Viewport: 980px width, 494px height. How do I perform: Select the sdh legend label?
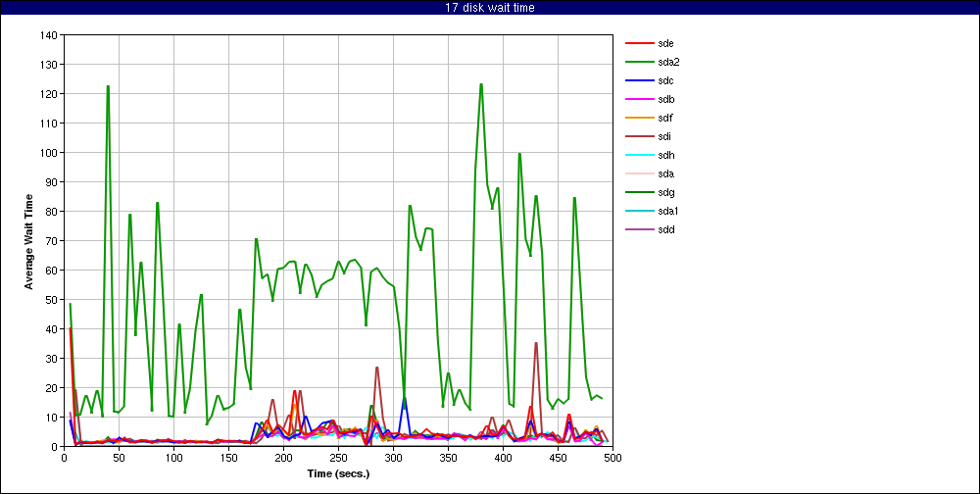pyautogui.click(x=665, y=155)
